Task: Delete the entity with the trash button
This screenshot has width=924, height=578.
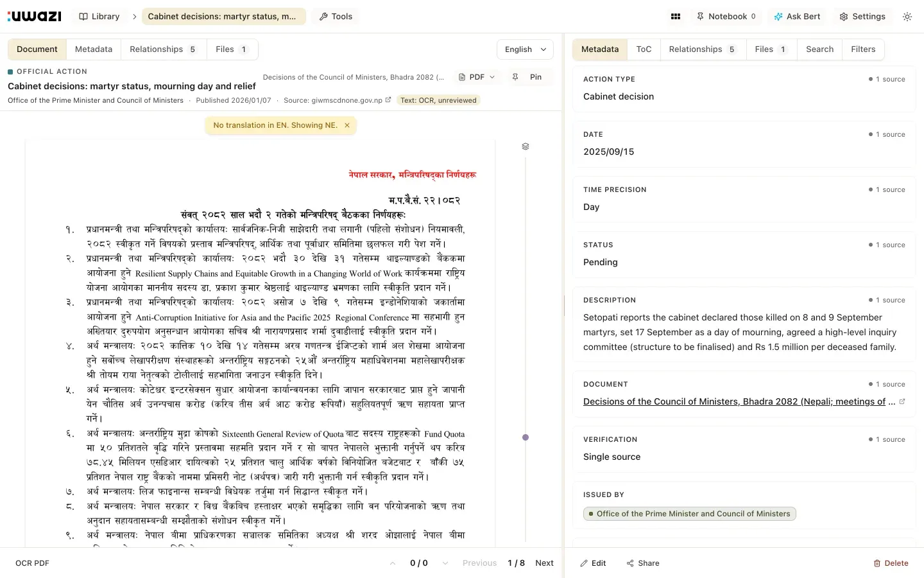Action: coord(891,563)
